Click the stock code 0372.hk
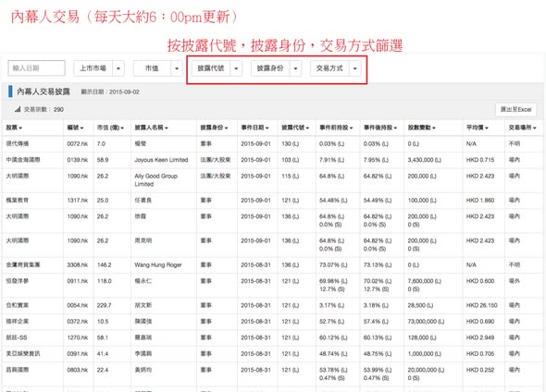 click(78, 321)
